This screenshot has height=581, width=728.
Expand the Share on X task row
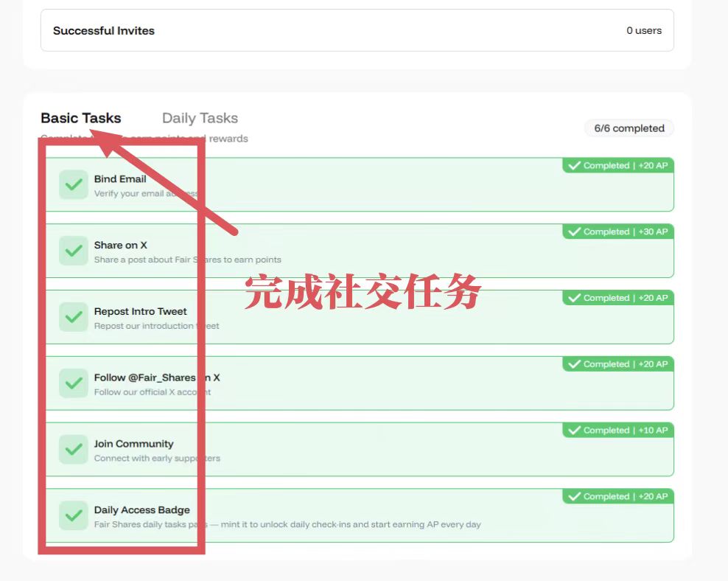(x=360, y=251)
